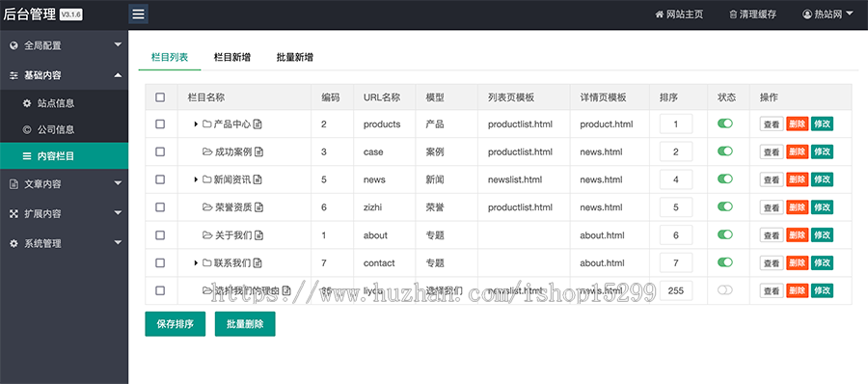Click 删除 button for case row
This screenshot has height=384, width=868.
point(798,151)
